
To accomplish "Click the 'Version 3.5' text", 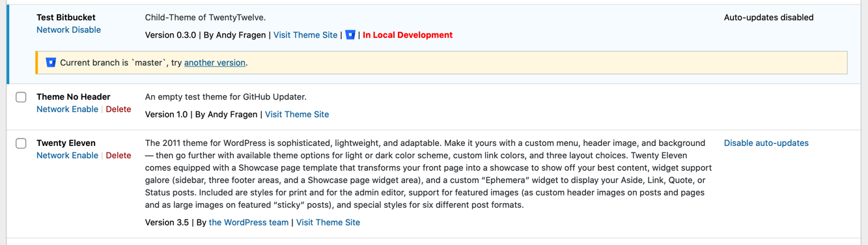I will (167, 223).
